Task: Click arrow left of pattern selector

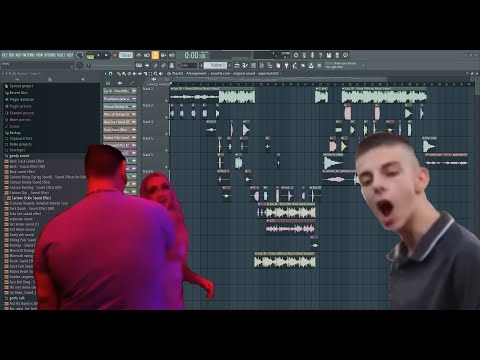Action: [x=201, y=65]
